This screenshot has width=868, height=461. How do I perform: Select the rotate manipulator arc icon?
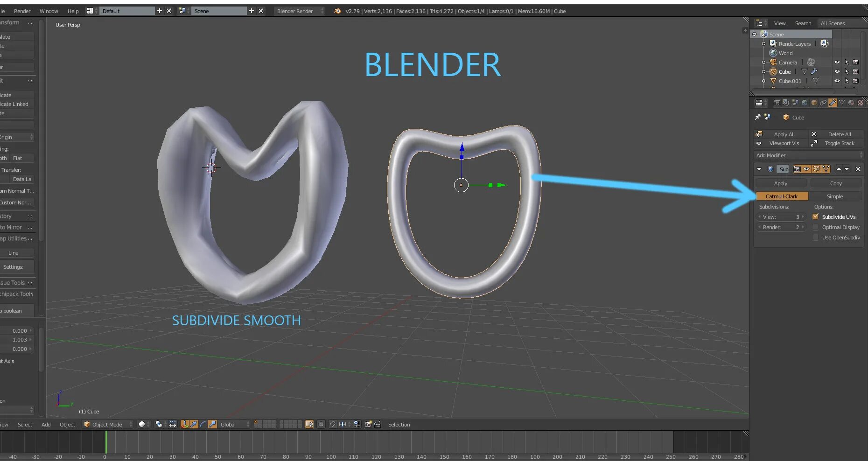click(x=203, y=424)
